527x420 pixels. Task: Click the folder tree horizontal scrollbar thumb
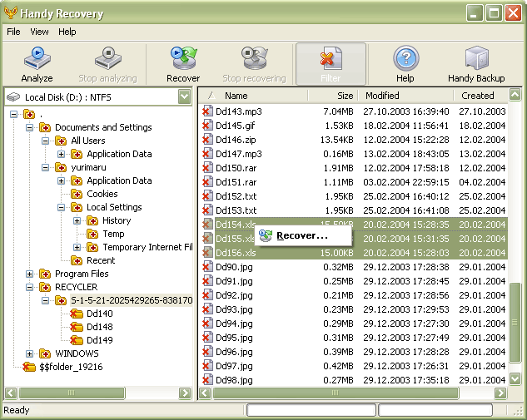coord(72,393)
